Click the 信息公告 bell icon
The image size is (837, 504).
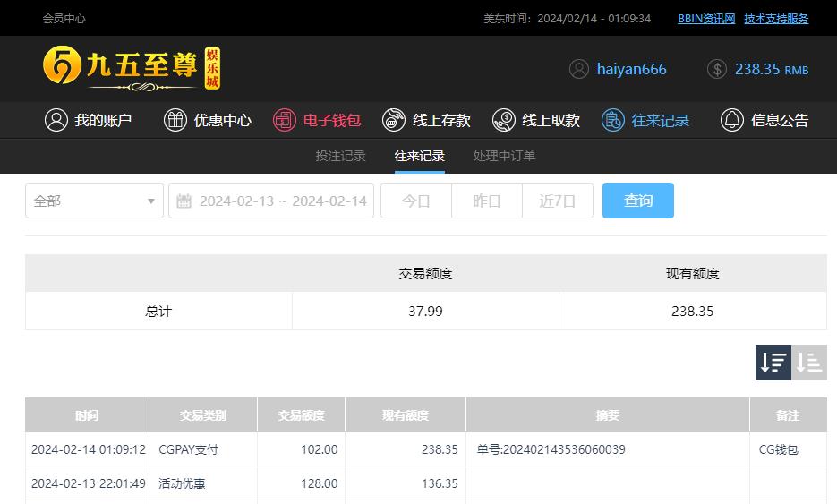(732, 120)
